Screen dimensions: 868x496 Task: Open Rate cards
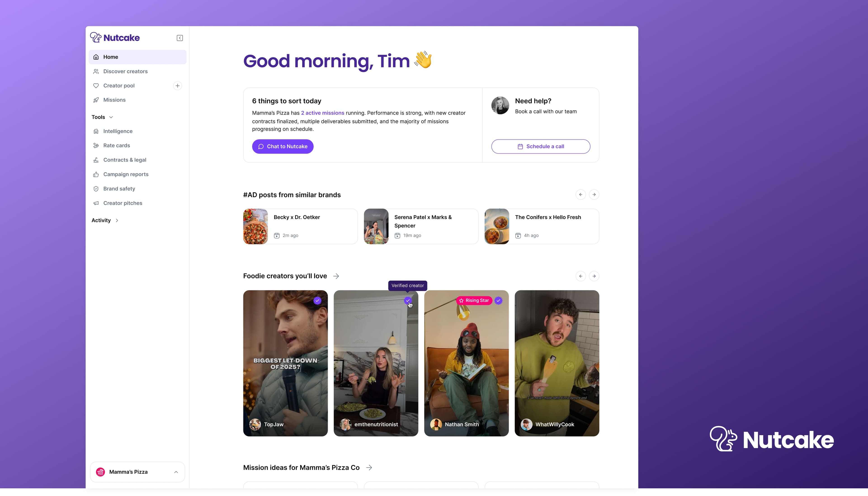138,145
